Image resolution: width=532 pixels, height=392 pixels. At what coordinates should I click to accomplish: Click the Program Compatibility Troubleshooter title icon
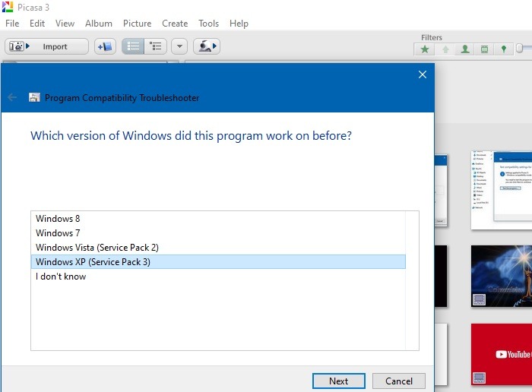point(34,98)
